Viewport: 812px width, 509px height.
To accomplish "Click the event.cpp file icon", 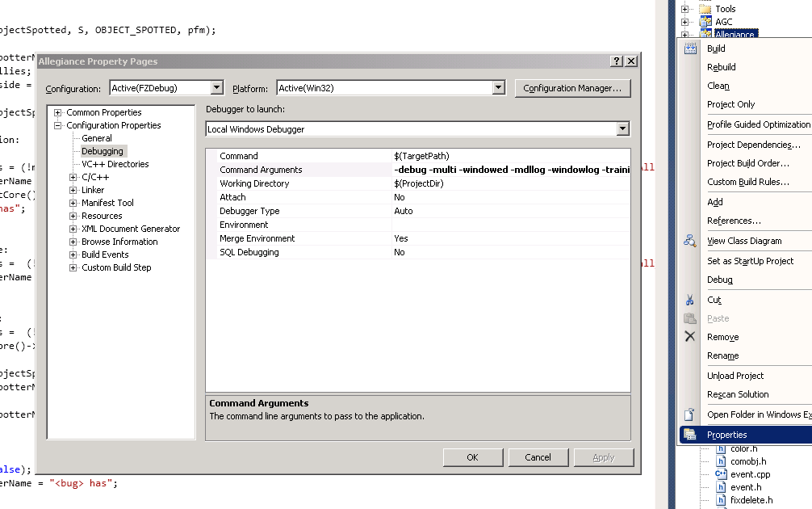I will click(x=722, y=474).
